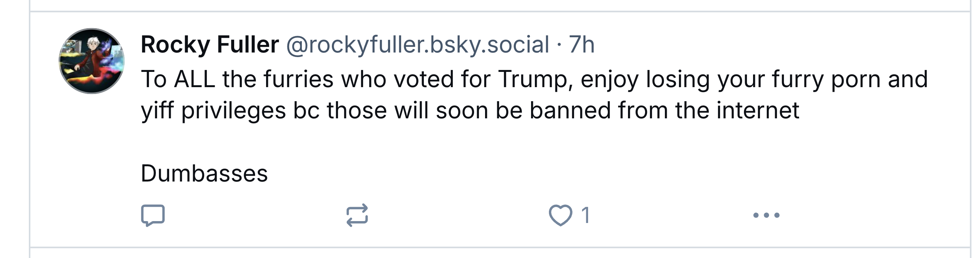Click the surname "Fuller" in the author name

point(248,45)
